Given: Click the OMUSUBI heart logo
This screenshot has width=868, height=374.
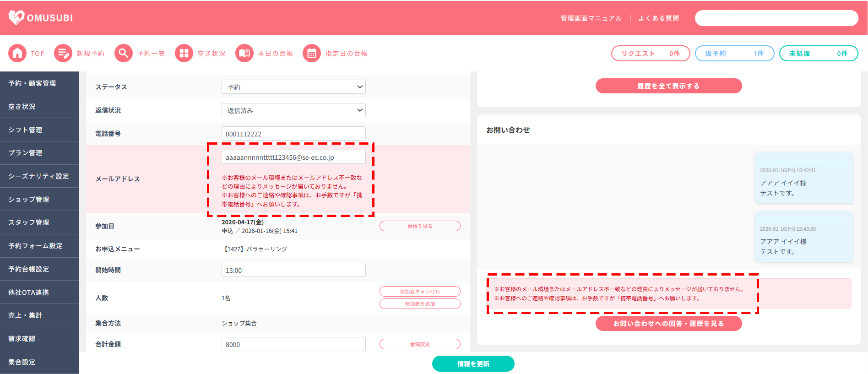Looking at the screenshot, I should point(16,17).
